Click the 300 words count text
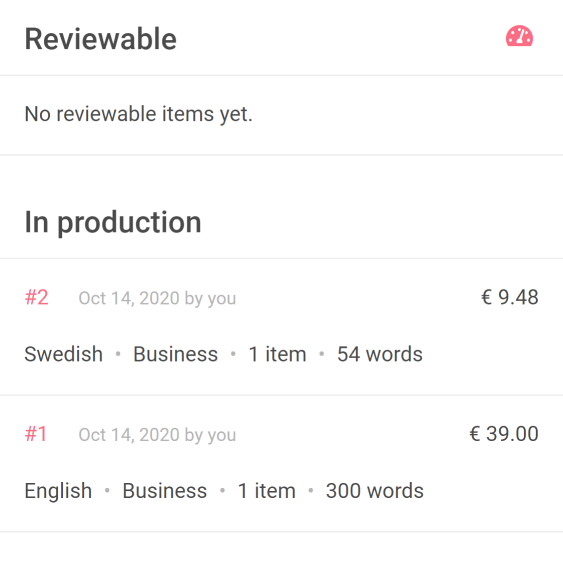The image size is (563, 563). pos(374,491)
